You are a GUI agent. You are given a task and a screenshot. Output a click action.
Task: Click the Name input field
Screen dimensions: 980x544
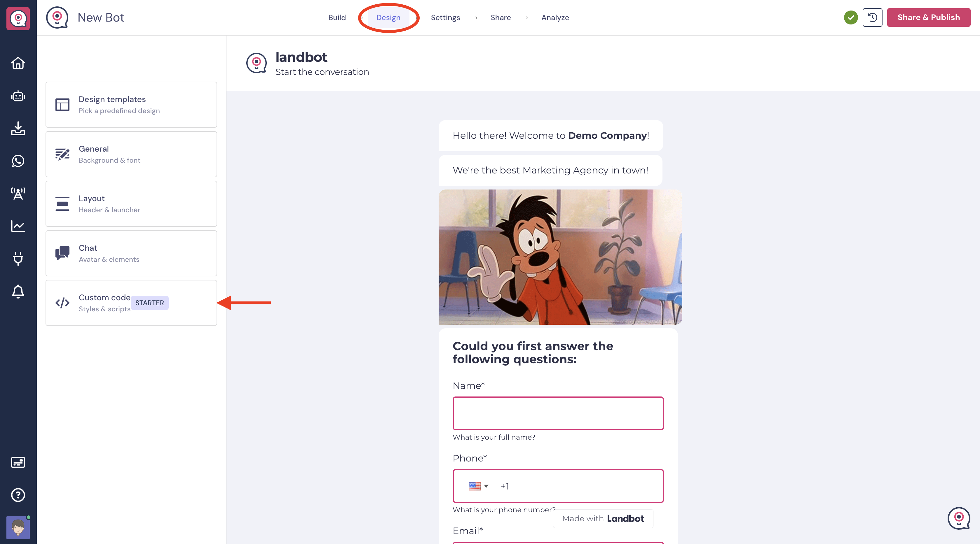tap(558, 413)
